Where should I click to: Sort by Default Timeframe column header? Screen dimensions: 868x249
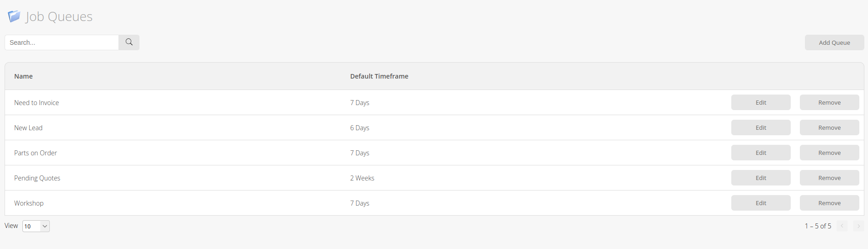379,76
